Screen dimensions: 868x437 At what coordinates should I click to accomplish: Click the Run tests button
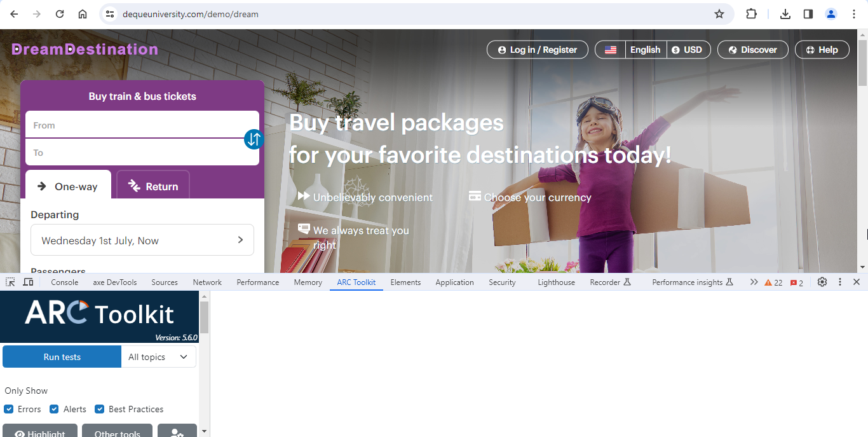point(62,357)
